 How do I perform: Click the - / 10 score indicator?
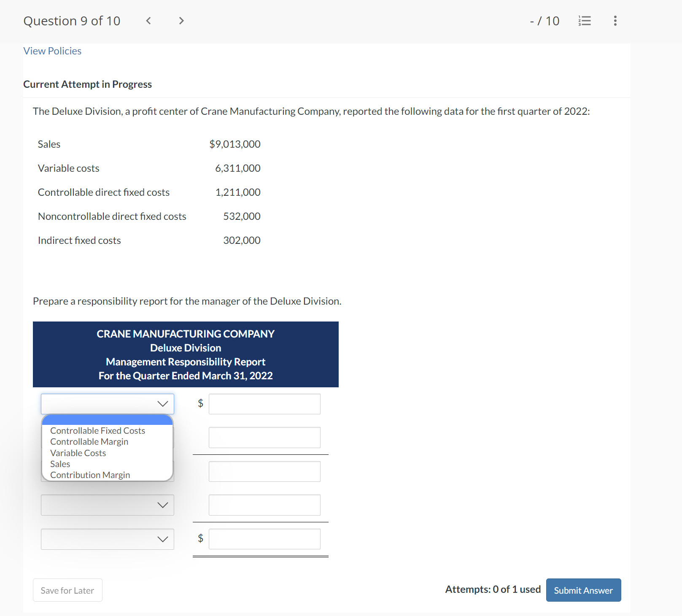(x=545, y=21)
